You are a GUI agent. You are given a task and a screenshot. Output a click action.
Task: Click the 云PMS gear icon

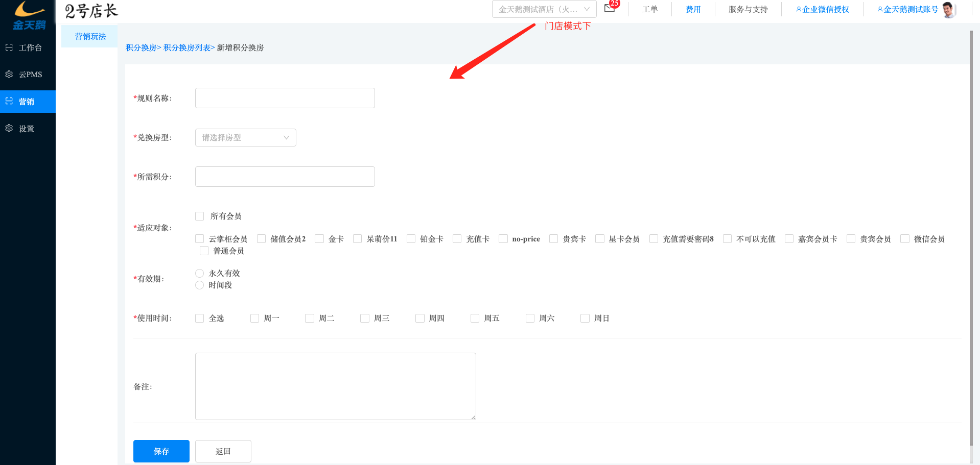click(x=9, y=75)
